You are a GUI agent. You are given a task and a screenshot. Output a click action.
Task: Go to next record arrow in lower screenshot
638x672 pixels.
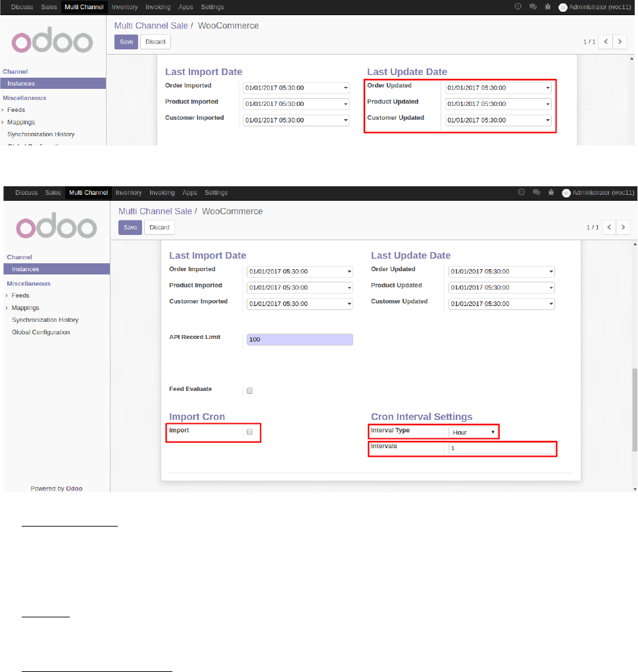point(624,227)
